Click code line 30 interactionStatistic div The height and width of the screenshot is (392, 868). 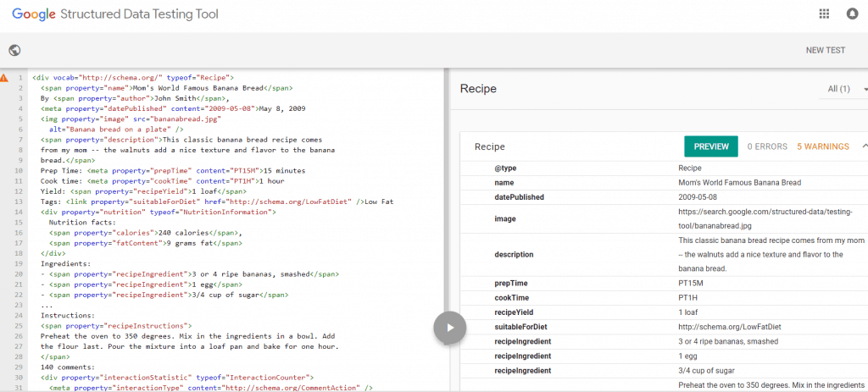177,377
